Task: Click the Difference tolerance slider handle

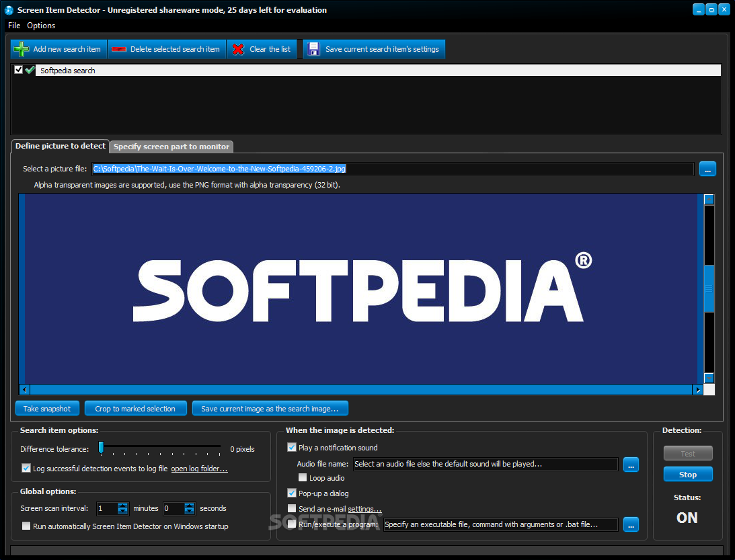Action: pyautogui.click(x=101, y=448)
